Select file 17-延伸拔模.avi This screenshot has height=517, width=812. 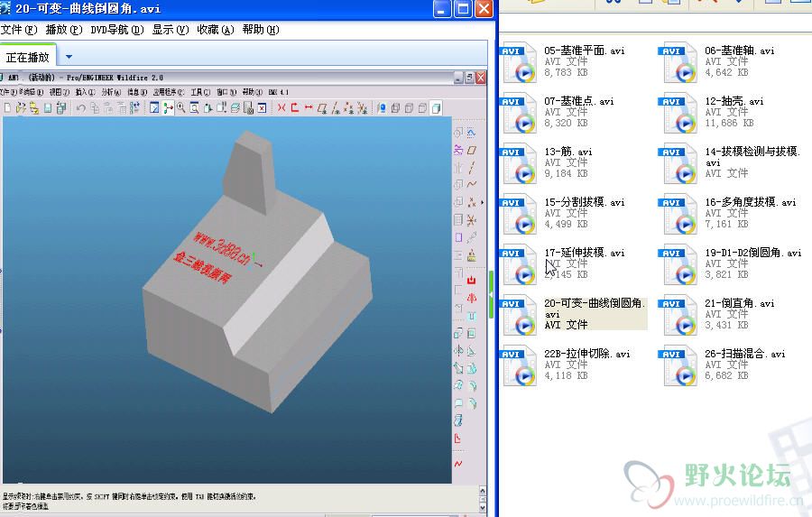(x=585, y=253)
